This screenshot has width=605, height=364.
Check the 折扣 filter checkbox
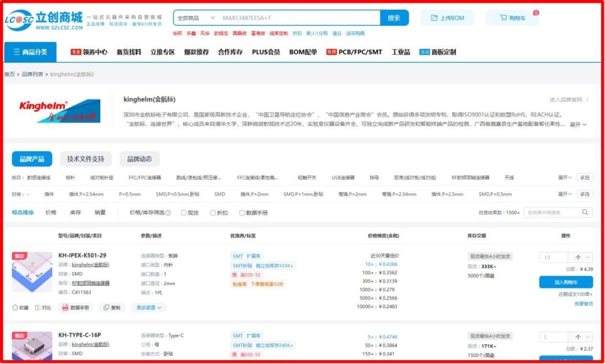point(213,213)
